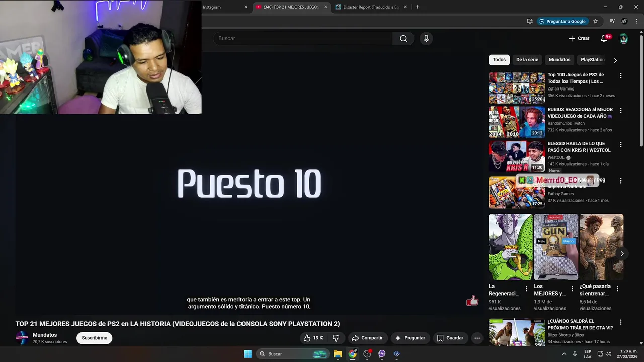Open the Windows Start menu
The image size is (644, 362).
tap(248, 354)
